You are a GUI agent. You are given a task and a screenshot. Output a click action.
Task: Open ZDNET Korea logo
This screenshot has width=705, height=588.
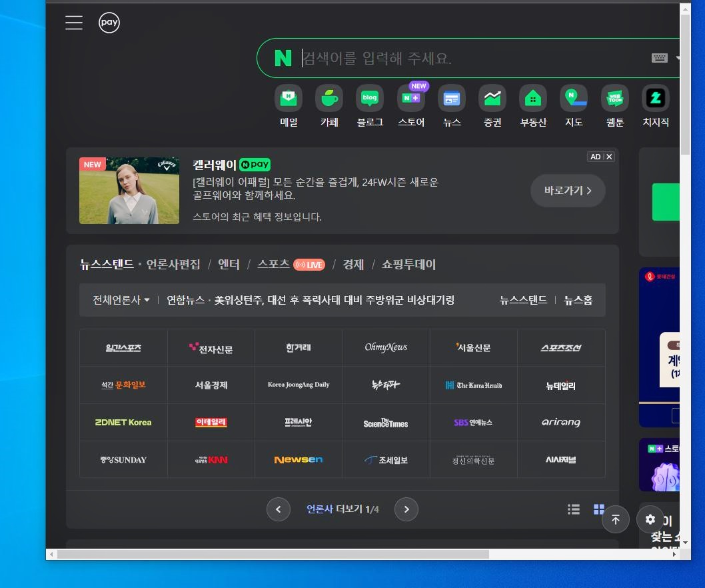click(123, 423)
